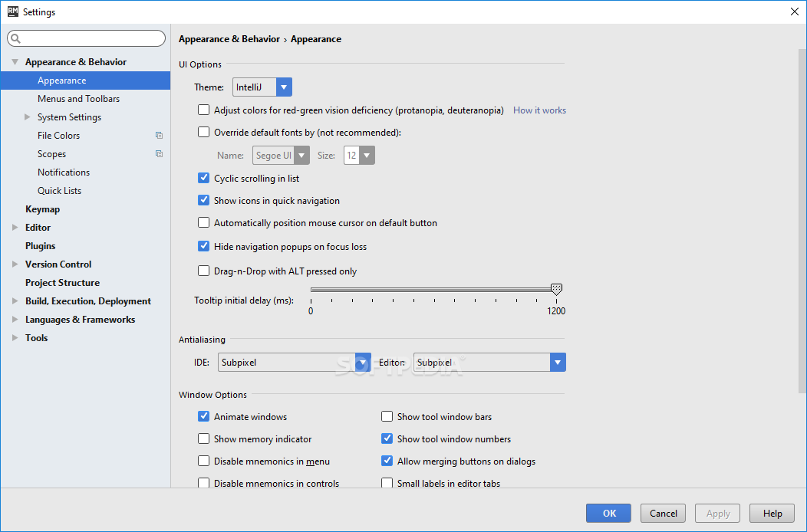Enable Show tool window bars
This screenshot has width=807, height=532.
[x=387, y=416]
